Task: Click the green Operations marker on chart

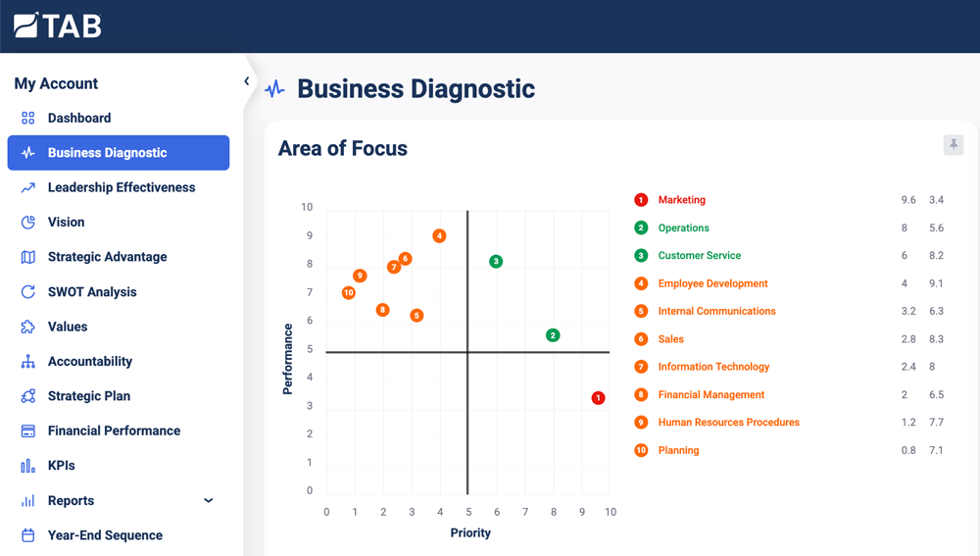Action: tap(553, 335)
